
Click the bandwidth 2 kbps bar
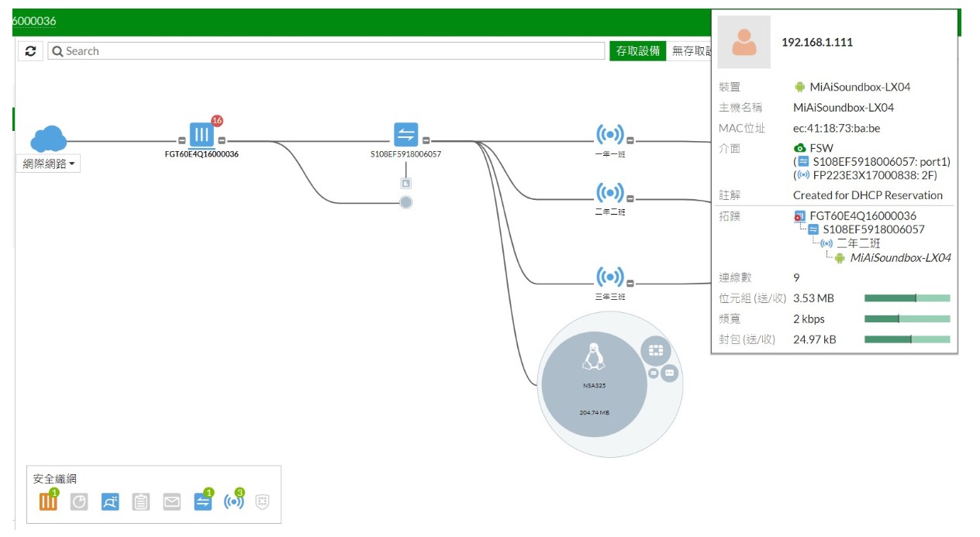pyautogui.click(x=907, y=318)
